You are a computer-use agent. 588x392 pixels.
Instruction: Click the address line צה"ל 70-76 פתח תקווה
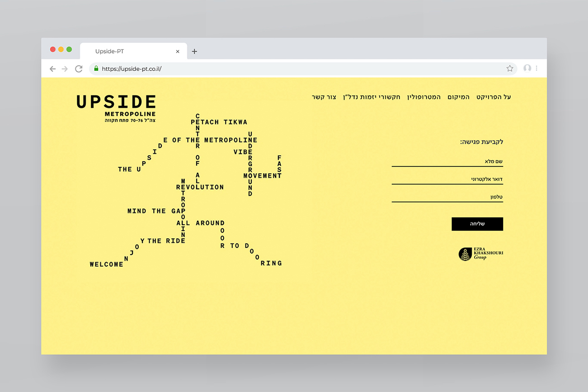point(130,121)
